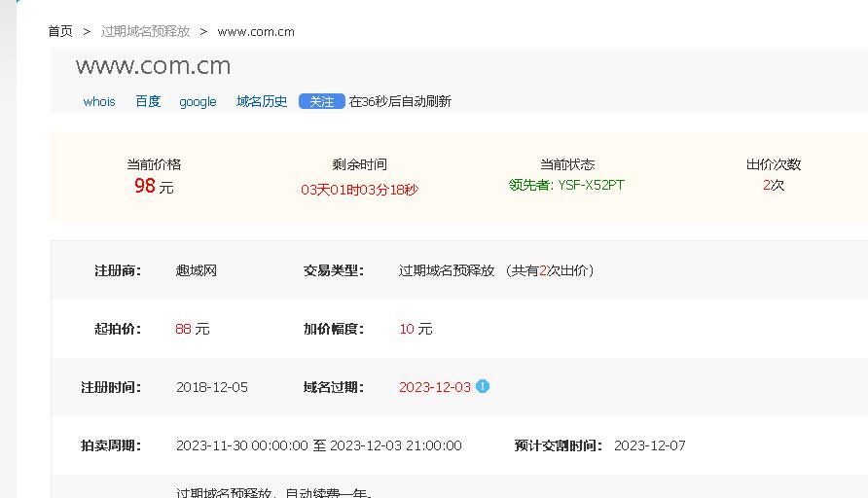Click the estimated delivery date 2023-12-07
Viewport: 868px width, 498px height.
(x=649, y=445)
